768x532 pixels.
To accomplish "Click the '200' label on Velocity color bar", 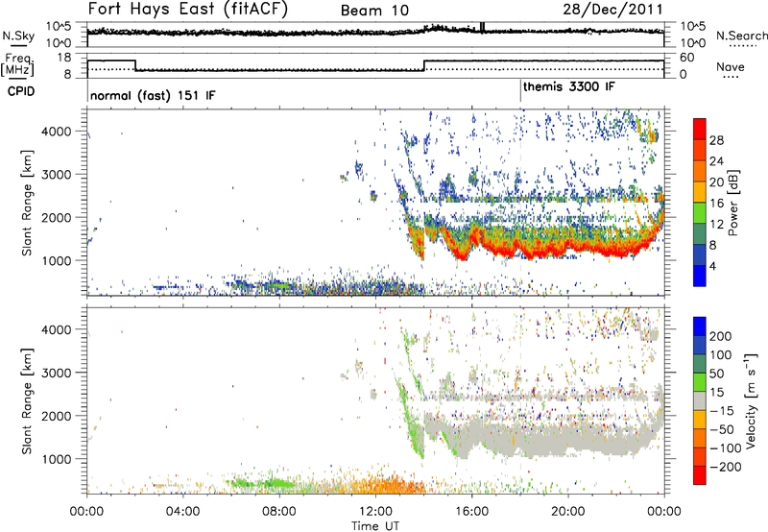I will 721,336.
